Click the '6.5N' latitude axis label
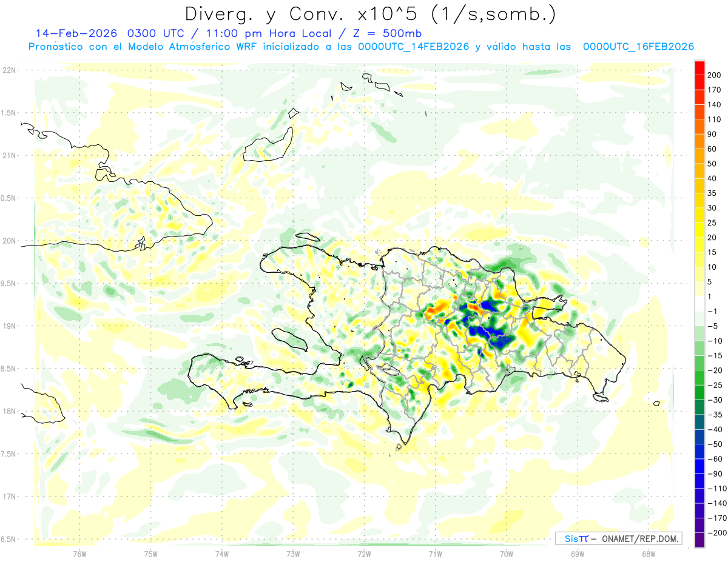This screenshot has width=728, height=562. point(9,539)
